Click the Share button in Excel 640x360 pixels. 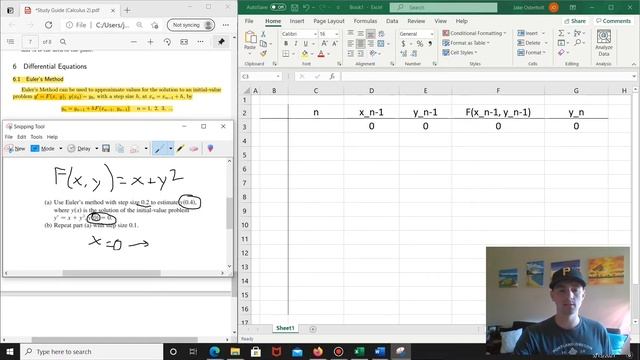coord(575,21)
